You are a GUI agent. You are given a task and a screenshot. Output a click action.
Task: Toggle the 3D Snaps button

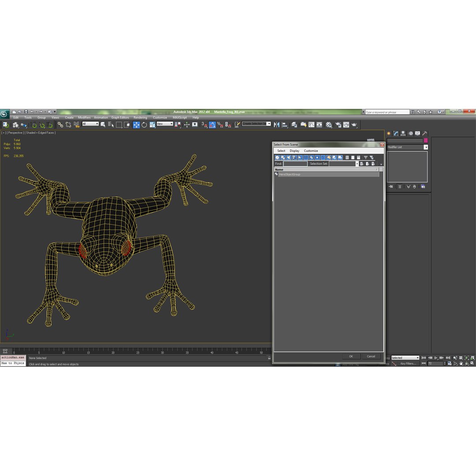[x=205, y=124]
